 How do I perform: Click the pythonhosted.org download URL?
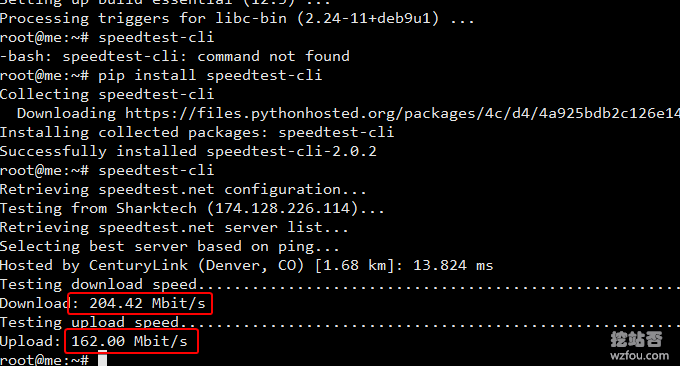402,113
